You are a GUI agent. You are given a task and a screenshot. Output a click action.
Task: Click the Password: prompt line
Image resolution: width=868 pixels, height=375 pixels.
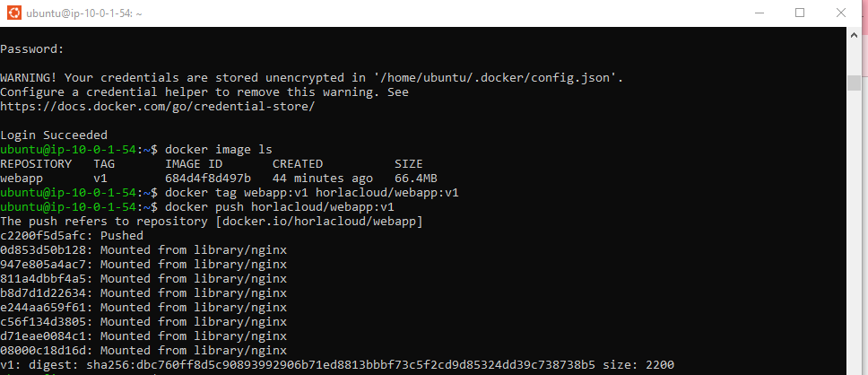click(32, 49)
